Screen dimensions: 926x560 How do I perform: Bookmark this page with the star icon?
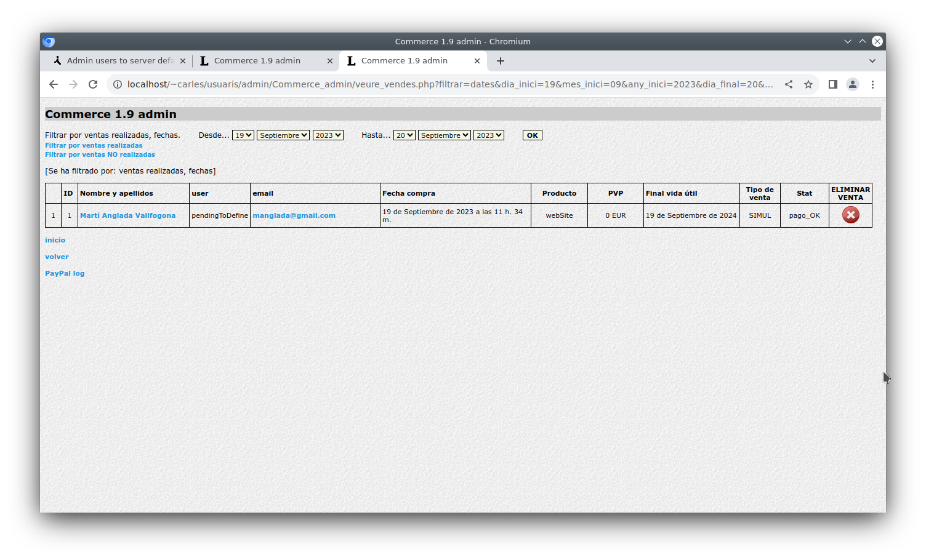tap(808, 84)
